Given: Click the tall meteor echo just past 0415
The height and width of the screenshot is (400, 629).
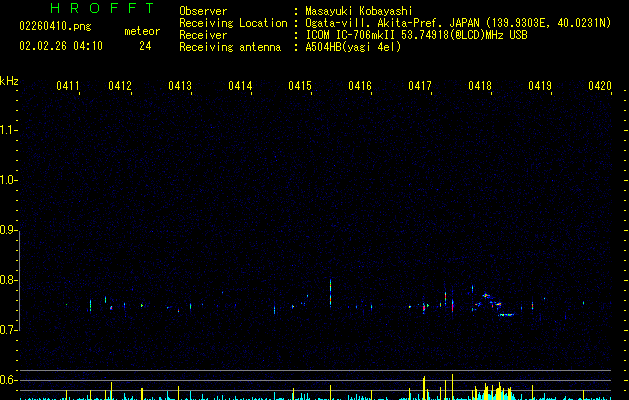Looking at the screenshot, I should (x=331, y=293).
